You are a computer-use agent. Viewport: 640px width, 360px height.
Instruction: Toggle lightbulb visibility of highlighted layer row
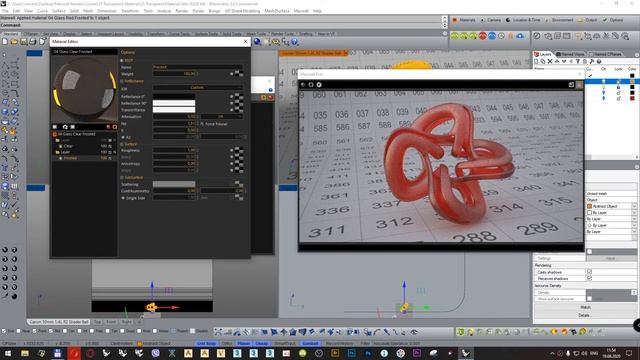pos(604,82)
